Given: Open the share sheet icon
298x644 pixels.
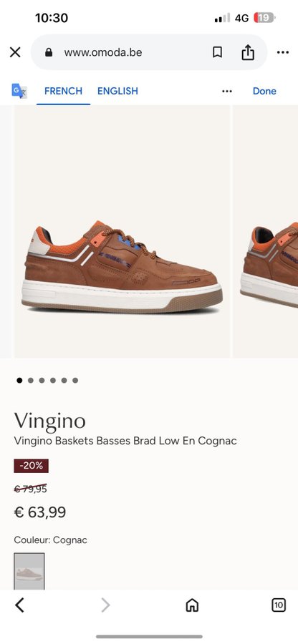Looking at the screenshot, I should 248,52.
